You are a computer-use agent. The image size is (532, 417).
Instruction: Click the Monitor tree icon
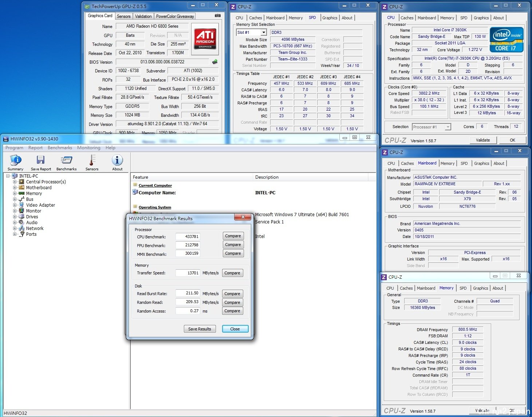21,211
